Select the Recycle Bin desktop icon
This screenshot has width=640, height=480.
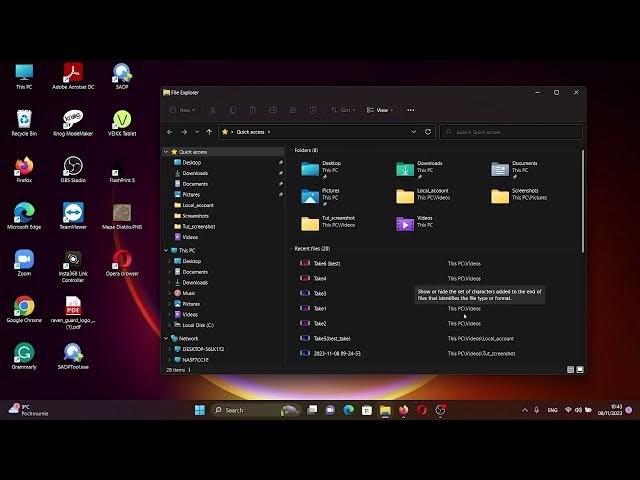click(24, 123)
